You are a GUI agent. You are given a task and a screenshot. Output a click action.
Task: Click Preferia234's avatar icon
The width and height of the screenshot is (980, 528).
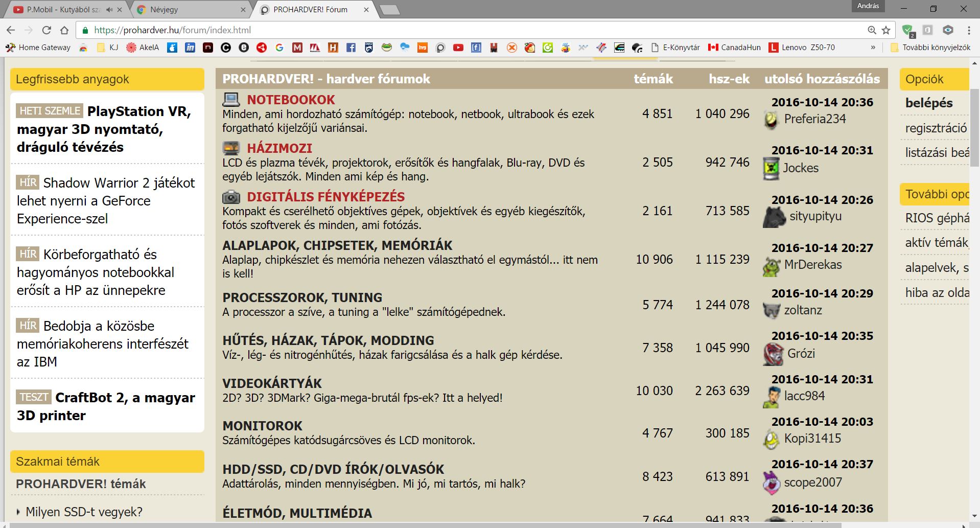771,120
